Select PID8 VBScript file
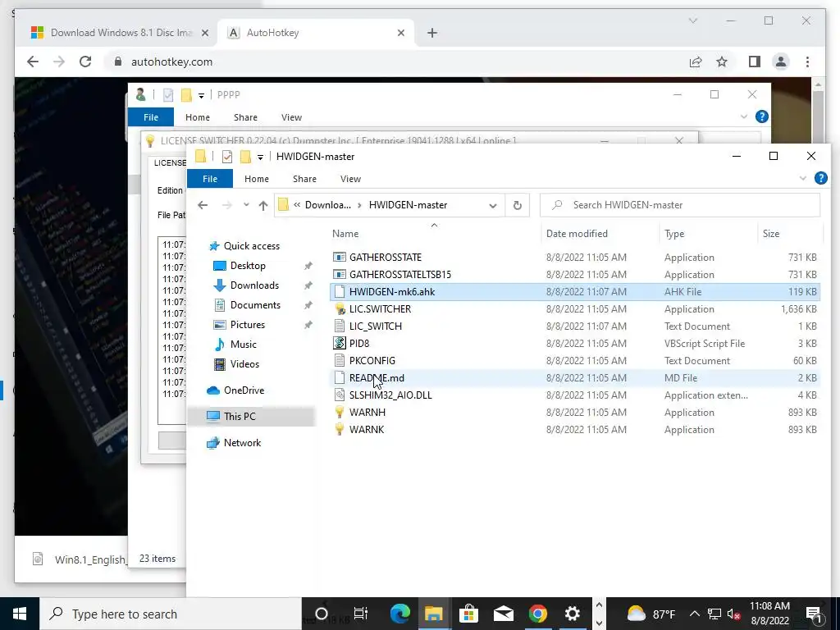The height and width of the screenshot is (630, 840). pyautogui.click(x=575, y=343)
